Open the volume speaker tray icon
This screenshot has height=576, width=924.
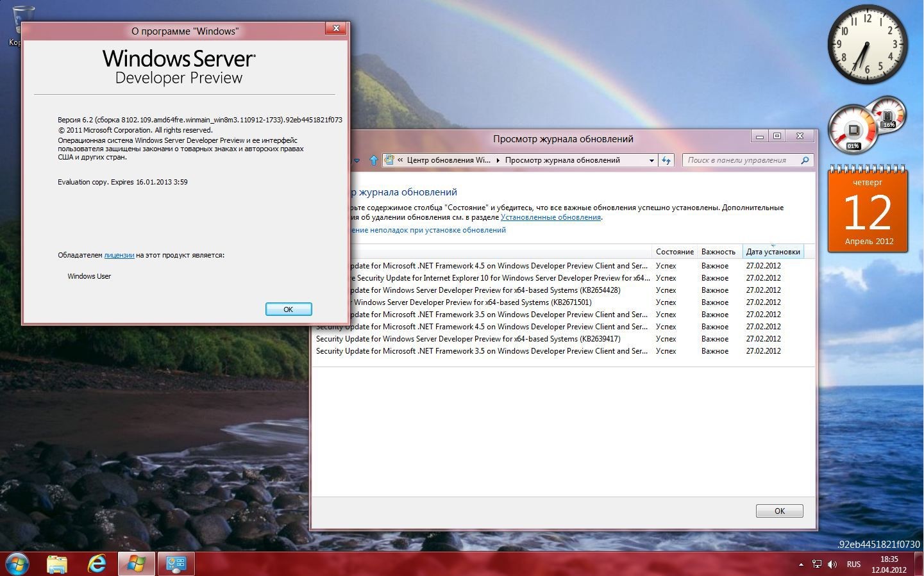[x=832, y=564]
